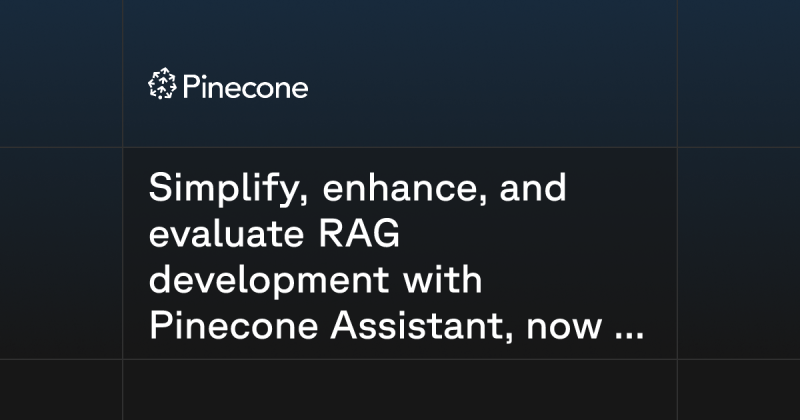Click the blank cell left of the headline
This screenshot has height=420, width=800.
coord(61,253)
